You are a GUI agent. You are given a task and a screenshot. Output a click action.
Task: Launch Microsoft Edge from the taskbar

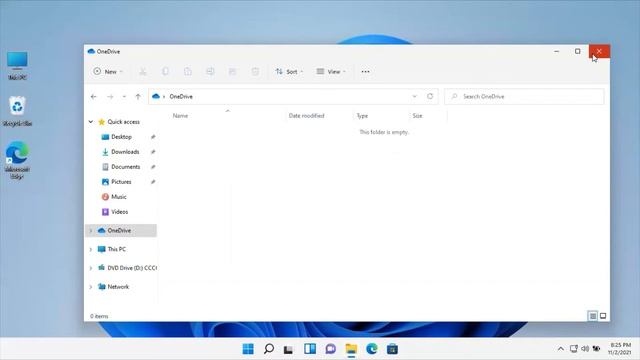point(372,349)
